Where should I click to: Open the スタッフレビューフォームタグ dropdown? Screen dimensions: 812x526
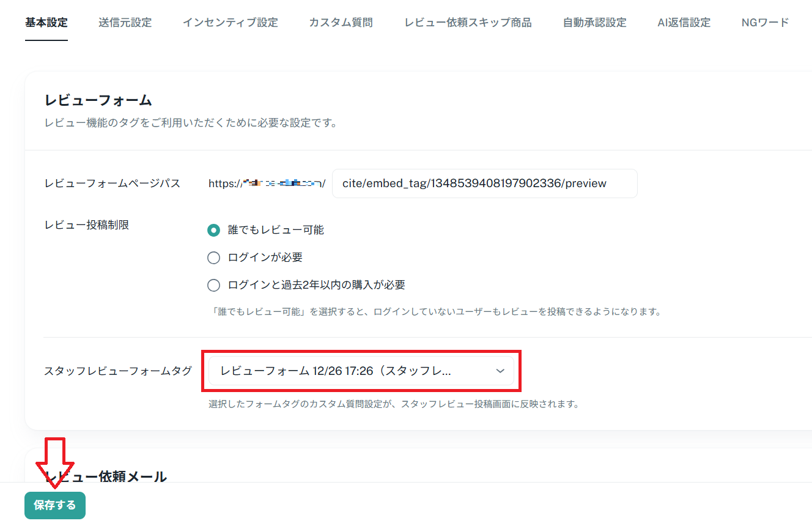point(361,371)
